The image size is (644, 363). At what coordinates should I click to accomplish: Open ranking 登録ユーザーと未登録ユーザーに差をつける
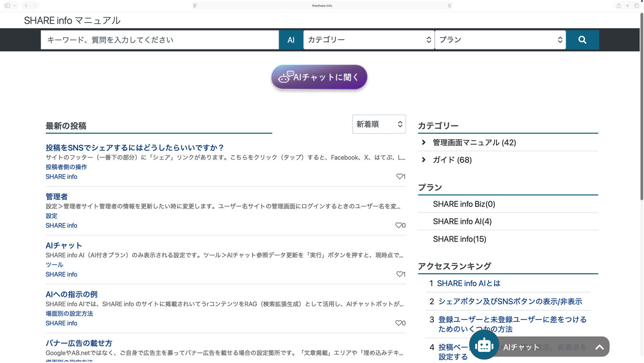pos(512,324)
